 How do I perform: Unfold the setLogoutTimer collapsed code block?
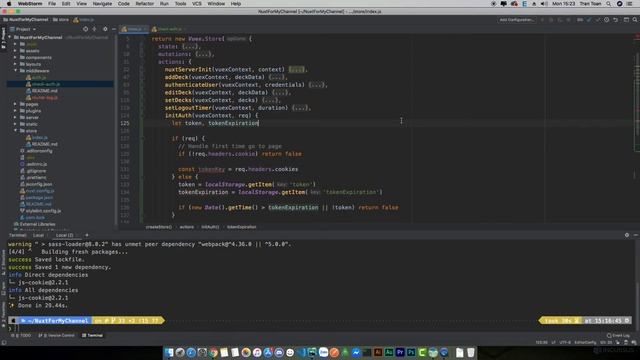click(x=300, y=108)
